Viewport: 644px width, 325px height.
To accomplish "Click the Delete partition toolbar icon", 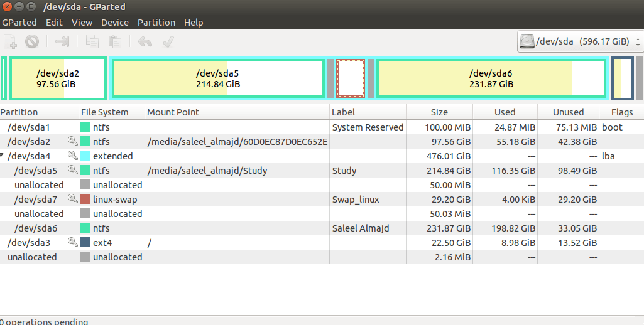I will (32, 42).
